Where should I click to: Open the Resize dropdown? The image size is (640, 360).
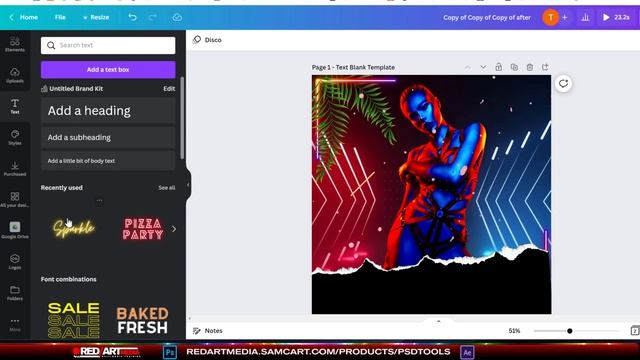coord(96,17)
